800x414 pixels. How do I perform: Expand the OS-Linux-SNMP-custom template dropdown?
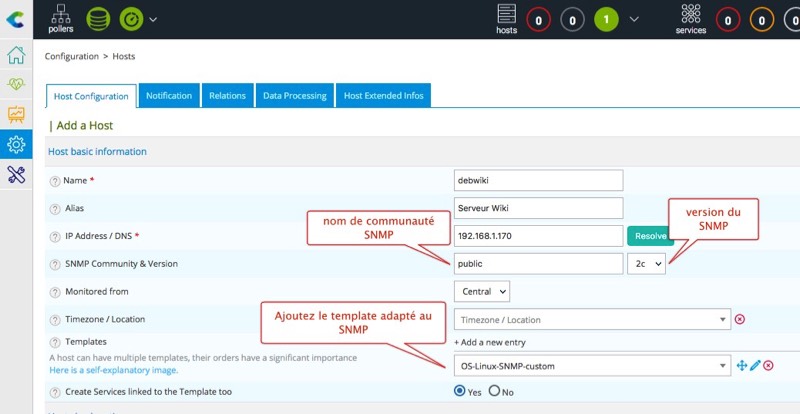pos(721,366)
